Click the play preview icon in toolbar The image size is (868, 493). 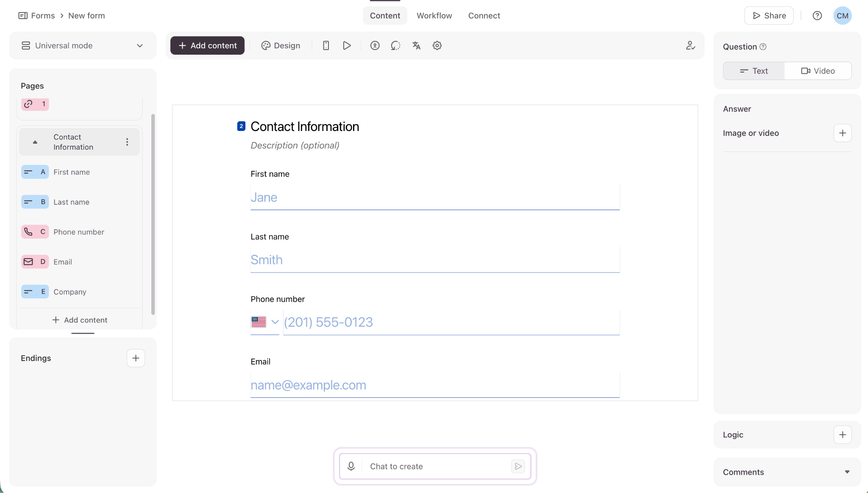347,46
